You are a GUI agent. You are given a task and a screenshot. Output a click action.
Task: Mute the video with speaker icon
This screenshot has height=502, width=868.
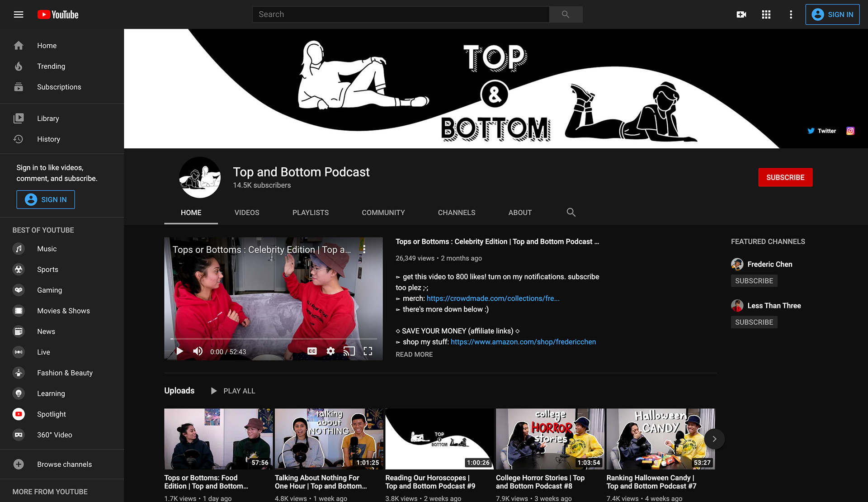[198, 351]
